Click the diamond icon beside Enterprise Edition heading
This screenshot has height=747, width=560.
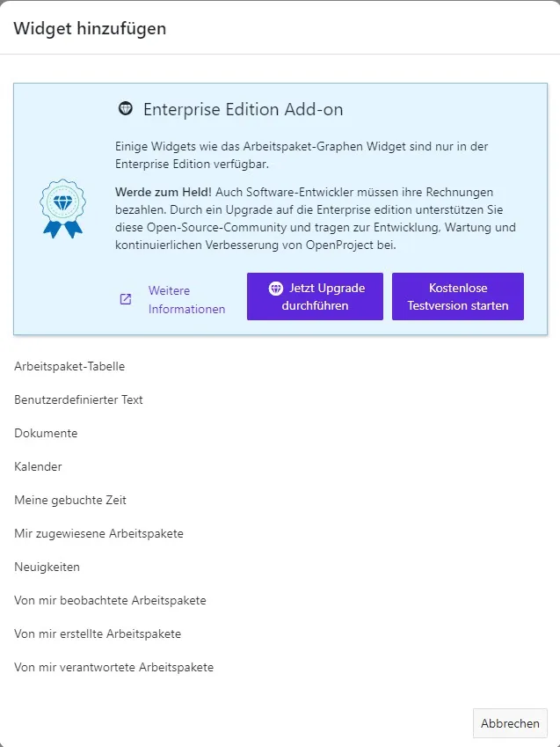(125, 109)
